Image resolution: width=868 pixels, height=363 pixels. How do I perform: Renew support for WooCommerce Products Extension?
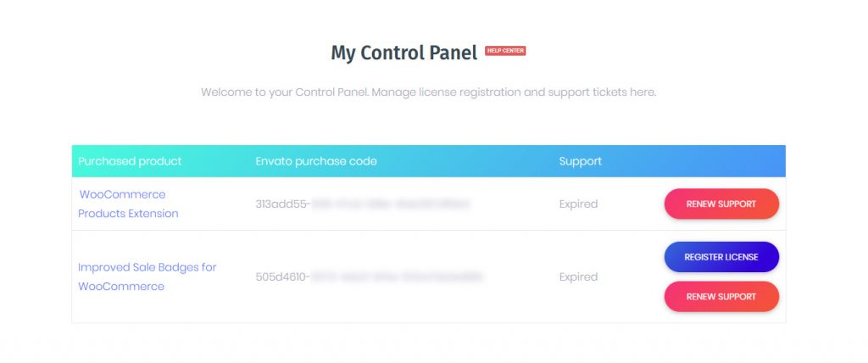pyautogui.click(x=721, y=204)
